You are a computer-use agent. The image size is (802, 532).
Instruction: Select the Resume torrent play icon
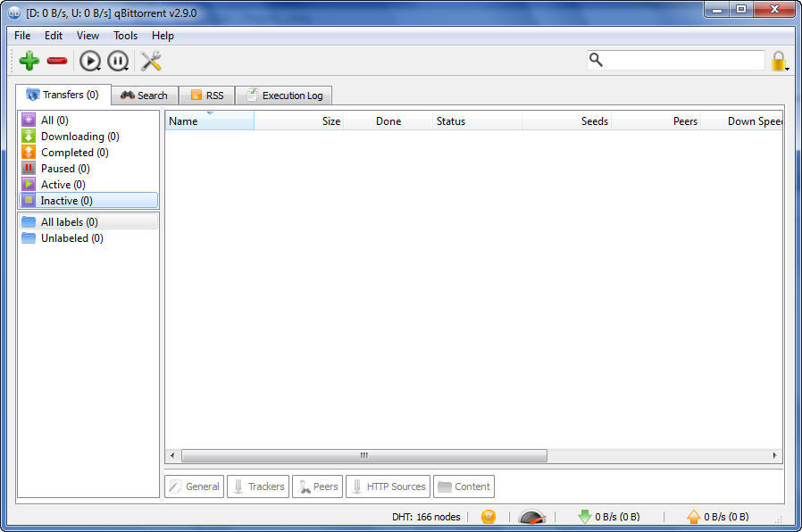pos(89,61)
